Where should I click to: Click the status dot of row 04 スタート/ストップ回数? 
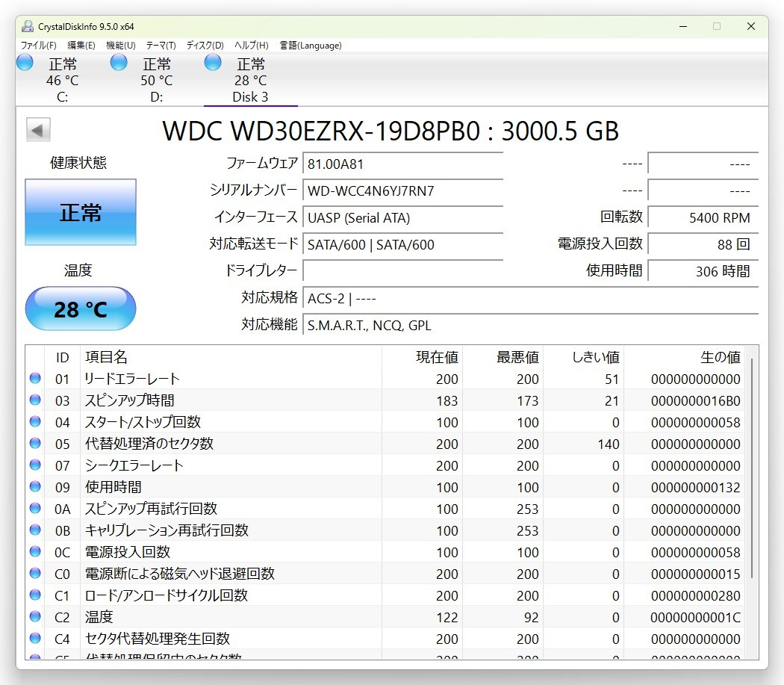pos(35,421)
